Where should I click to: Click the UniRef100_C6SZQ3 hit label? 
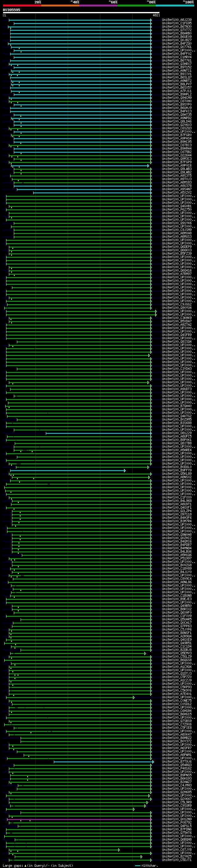pos(177,128)
